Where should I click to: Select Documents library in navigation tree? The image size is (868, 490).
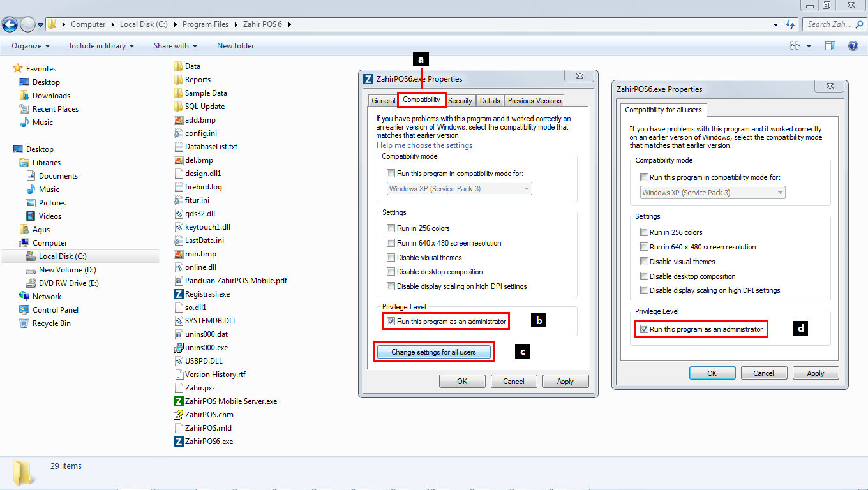click(x=58, y=176)
